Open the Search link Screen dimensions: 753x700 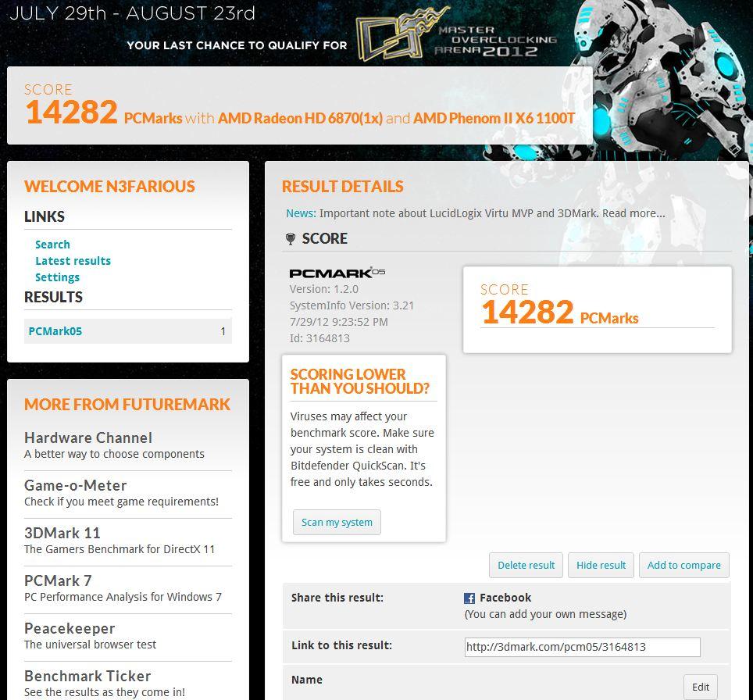pos(53,245)
